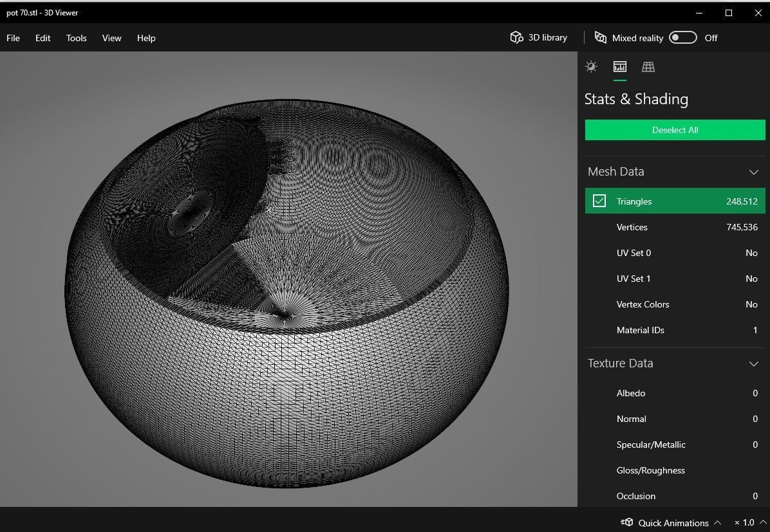Maximize the 3D Viewer window

point(729,13)
